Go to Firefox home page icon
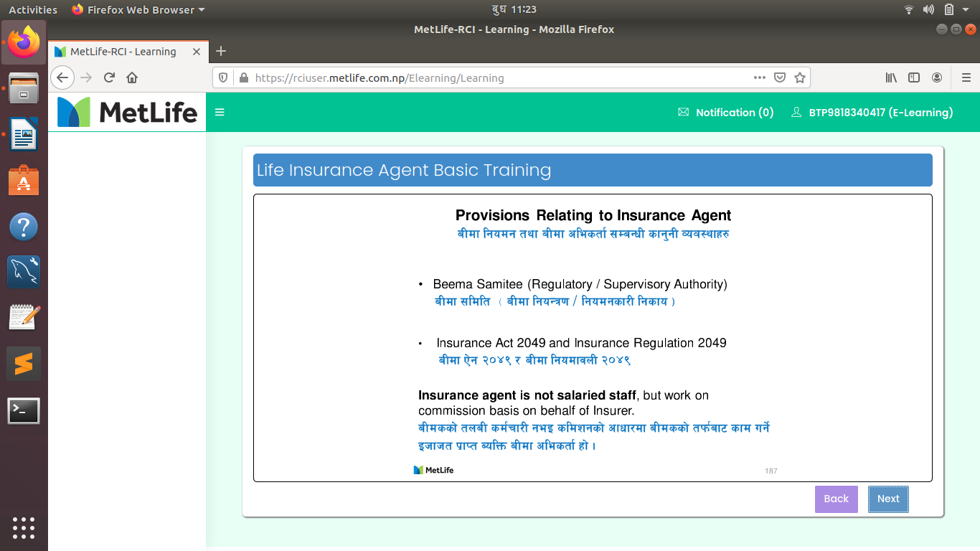980x551 pixels. [x=132, y=77]
